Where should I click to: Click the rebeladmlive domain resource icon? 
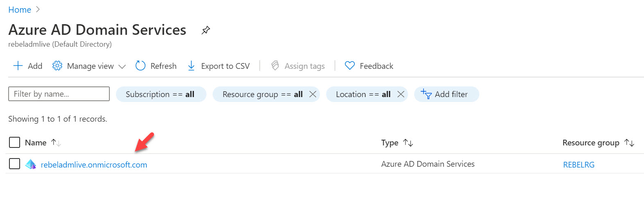pyautogui.click(x=31, y=165)
